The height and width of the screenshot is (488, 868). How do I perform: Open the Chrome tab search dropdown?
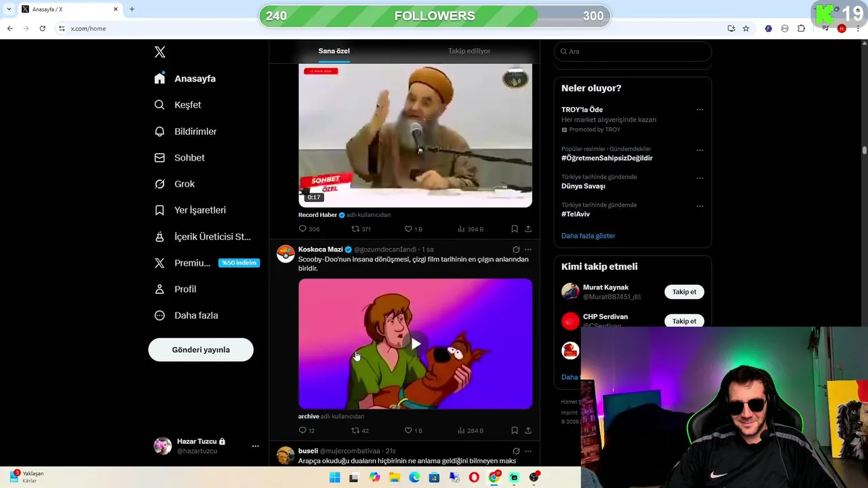click(x=9, y=9)
